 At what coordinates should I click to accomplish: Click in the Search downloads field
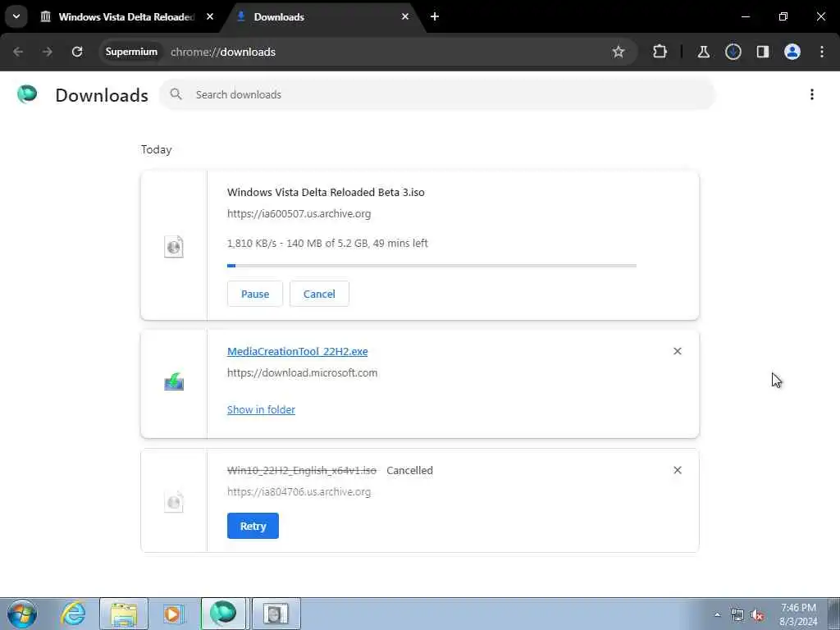438,94
